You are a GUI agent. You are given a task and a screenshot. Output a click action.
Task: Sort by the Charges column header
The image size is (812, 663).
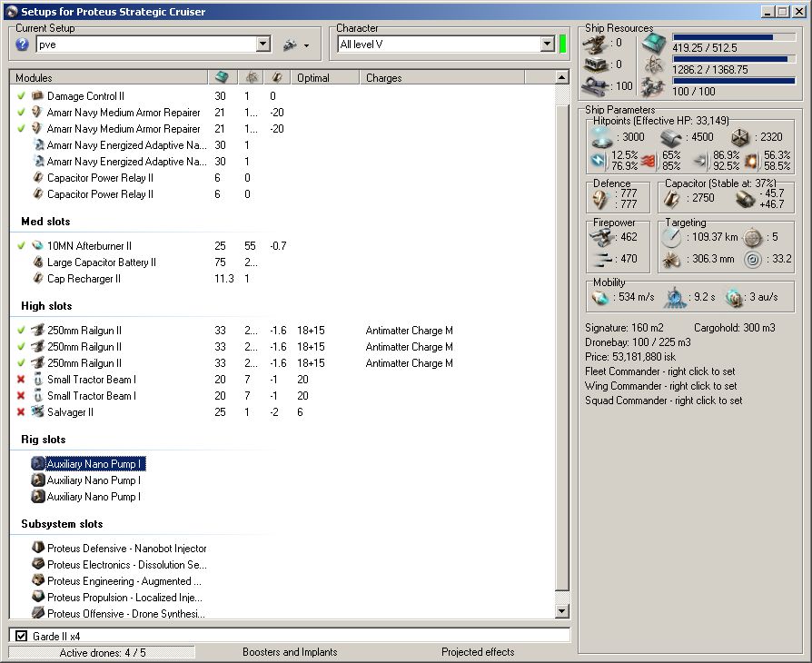coord(441,78)
